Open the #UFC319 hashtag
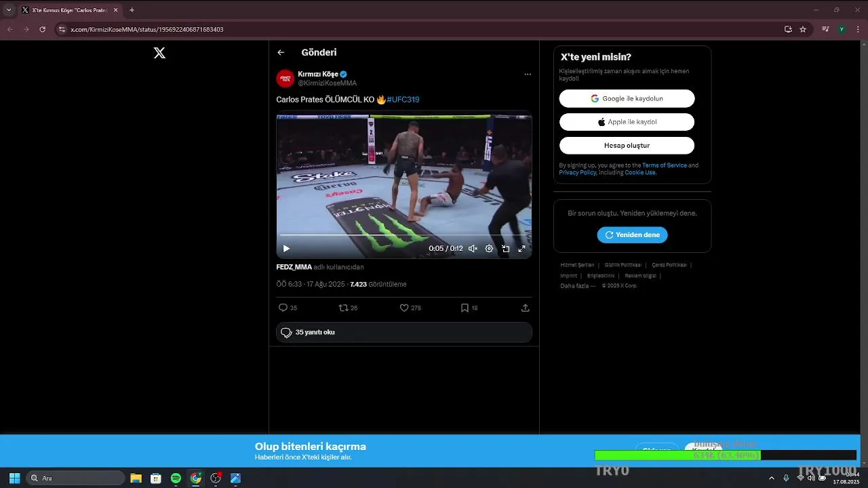868x488 pixels. [403, 100]
